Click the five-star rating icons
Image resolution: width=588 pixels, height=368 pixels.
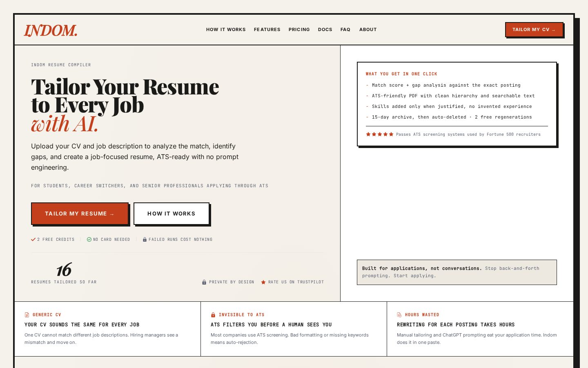tap(380, 134)
